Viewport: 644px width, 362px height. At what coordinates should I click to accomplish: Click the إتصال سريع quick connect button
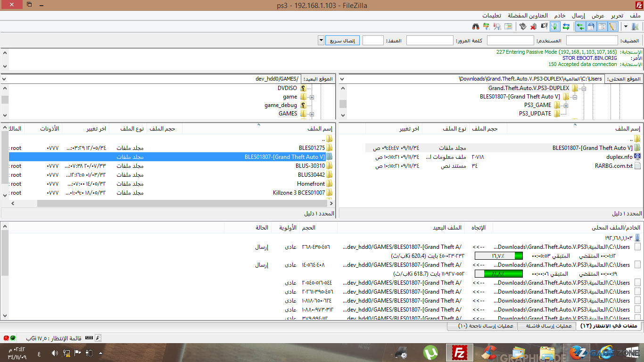pos(342,41)
